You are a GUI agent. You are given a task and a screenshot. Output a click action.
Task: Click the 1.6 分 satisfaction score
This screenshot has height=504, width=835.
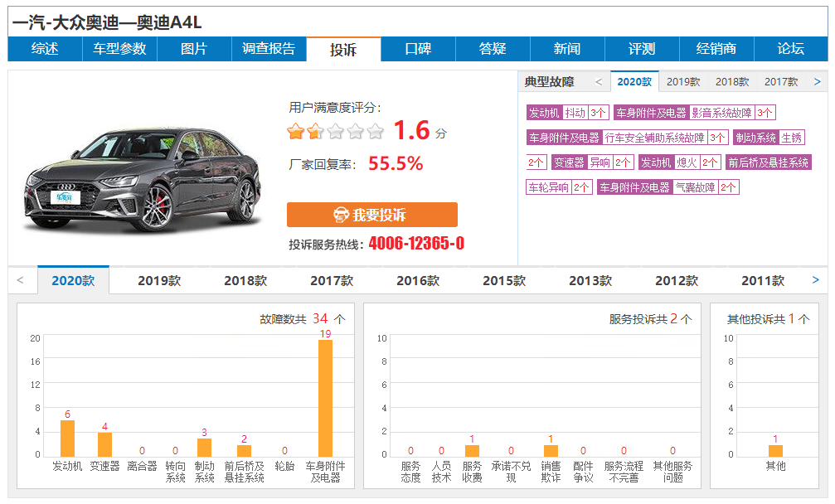420,130
